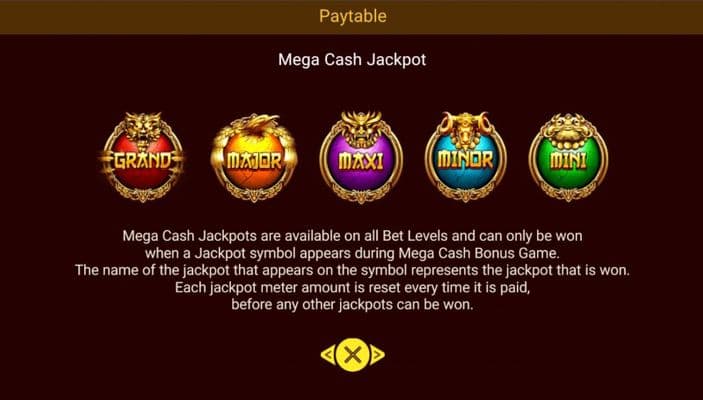Click the line starting 'Mega Cash Jackpots are available'

click(x=352, y=235)
